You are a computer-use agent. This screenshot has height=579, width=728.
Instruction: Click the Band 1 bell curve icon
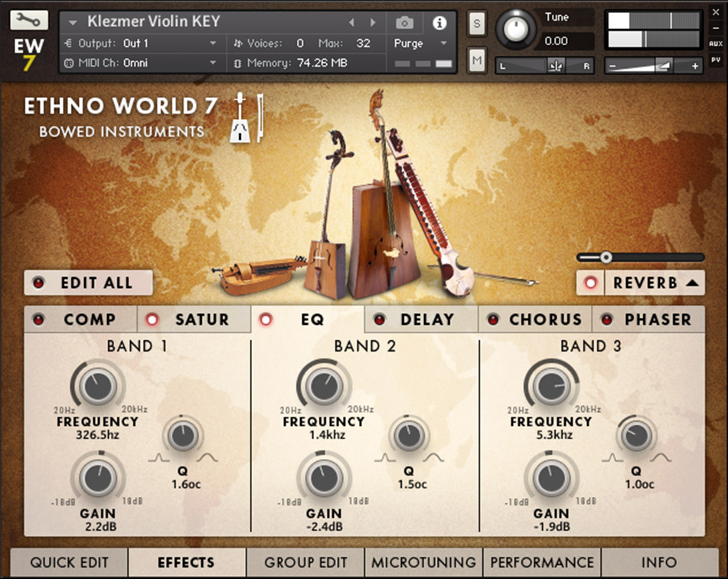[207, 458]
